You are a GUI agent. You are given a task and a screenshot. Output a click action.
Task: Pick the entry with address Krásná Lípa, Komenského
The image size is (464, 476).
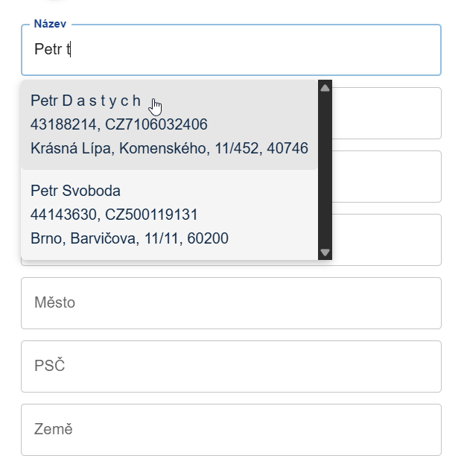click(x=169, y=148)
